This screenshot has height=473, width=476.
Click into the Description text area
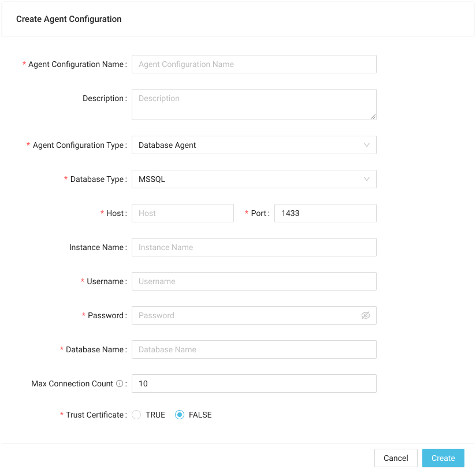(x=254, y=104)
